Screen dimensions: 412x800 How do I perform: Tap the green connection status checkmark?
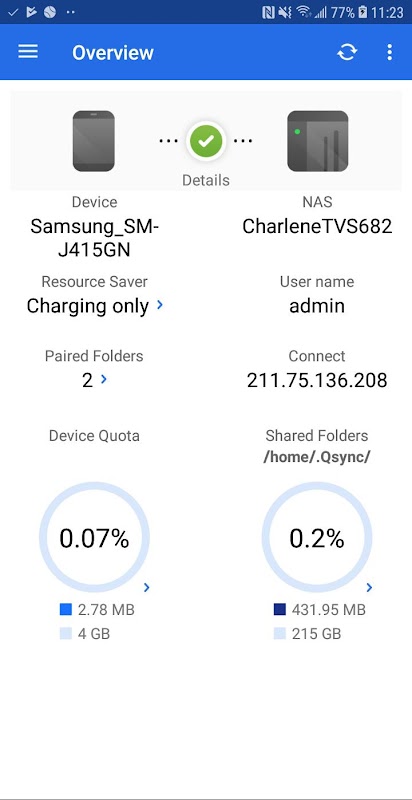tap(206, 141)
